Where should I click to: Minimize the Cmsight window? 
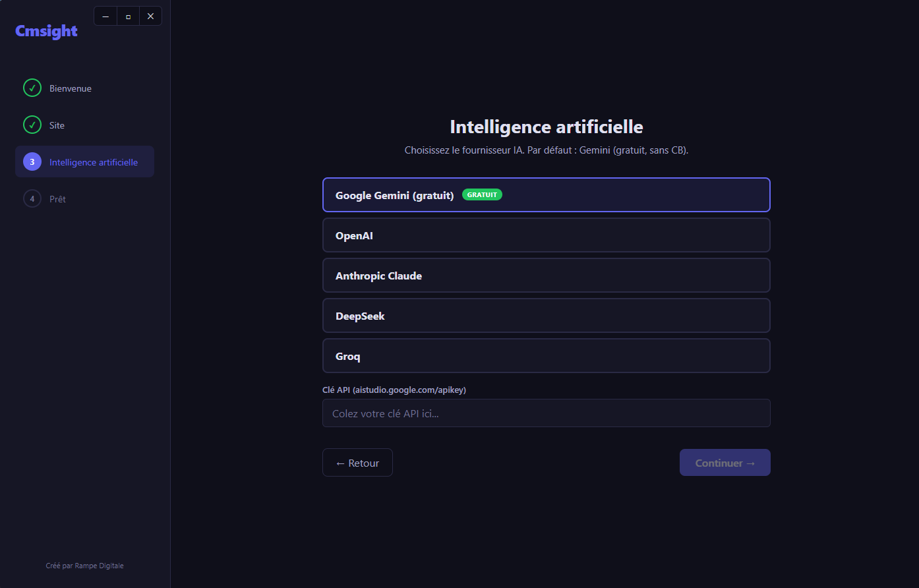105,16
